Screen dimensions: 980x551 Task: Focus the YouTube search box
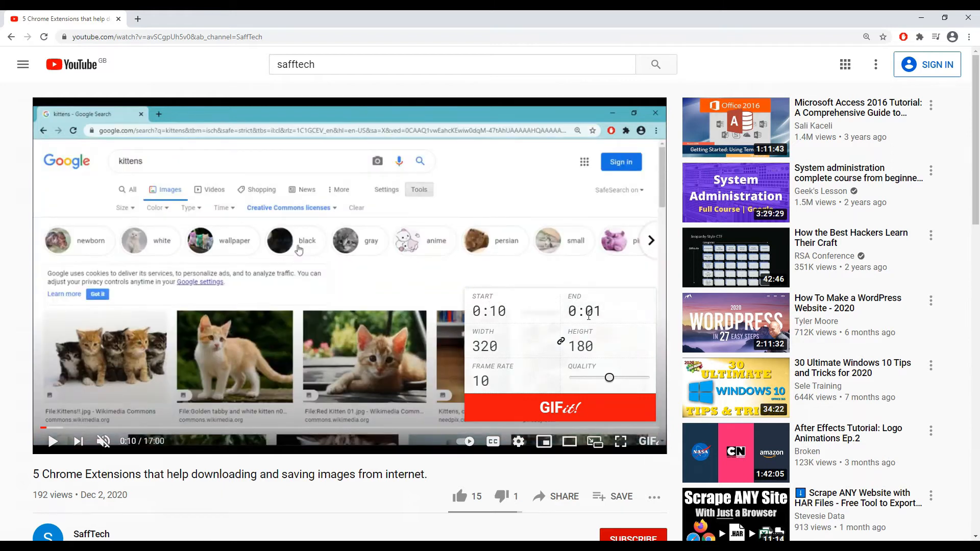point(452,64)
